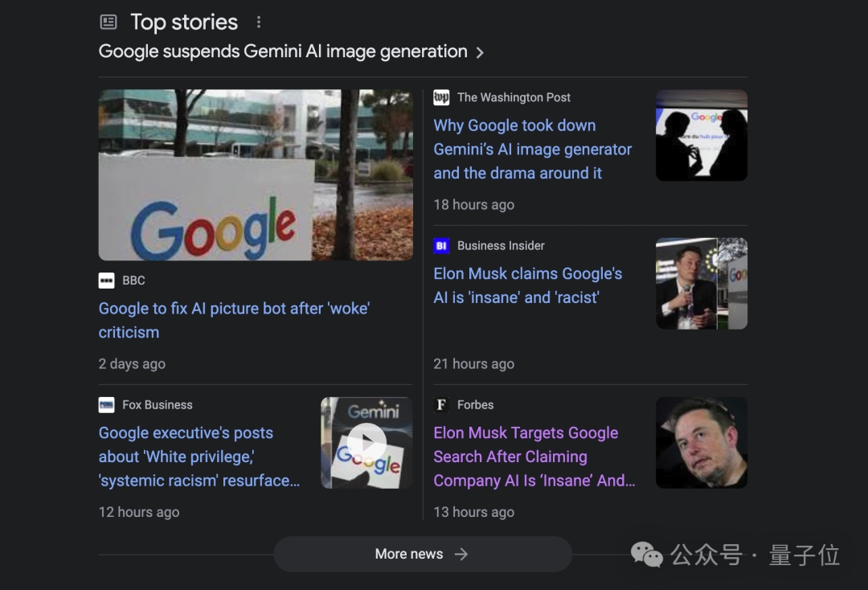Click the Top stories newspaper icon
Screen dimensions: 868x590
(108, 23)
